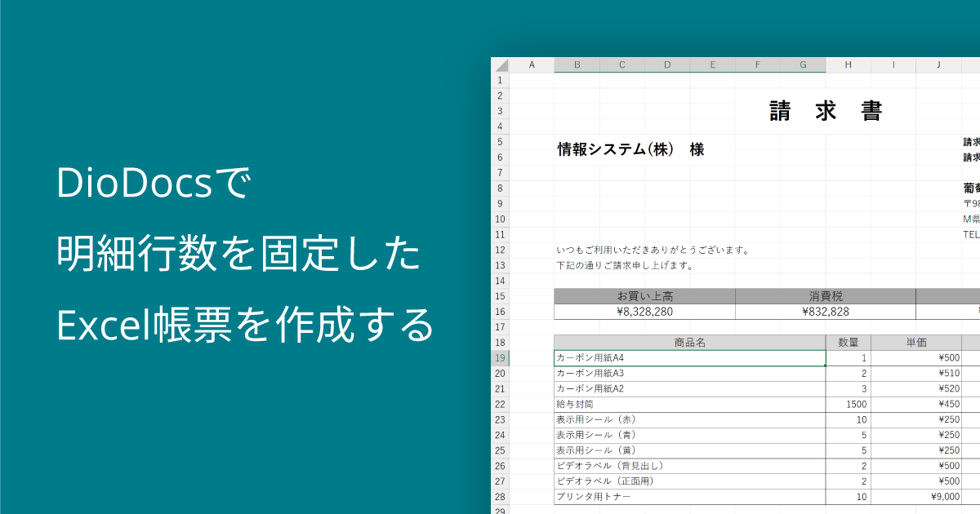Screen dimensions: 980x514
Task: Select the 商品名 column header cell
Action: click(688, 342)
